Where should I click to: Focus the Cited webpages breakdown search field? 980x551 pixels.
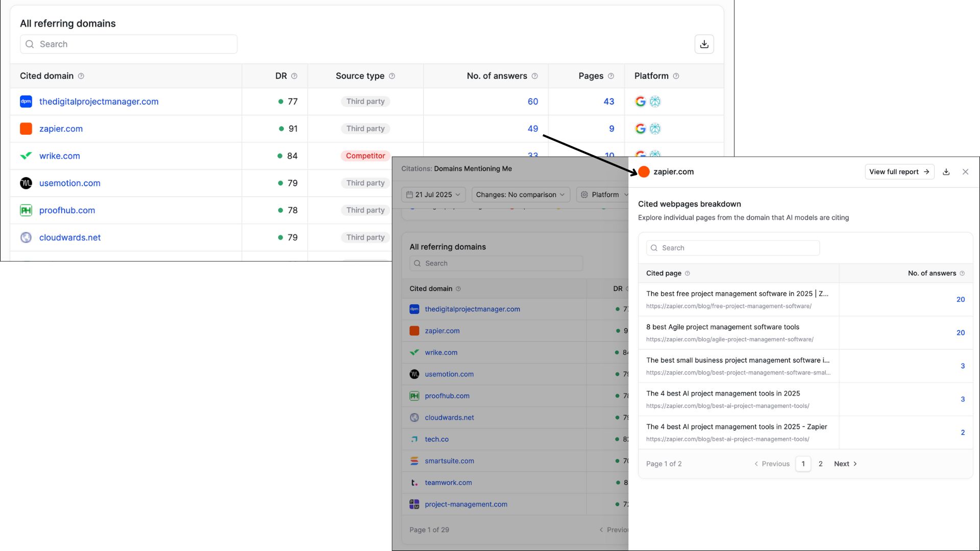tap(733, 248)
